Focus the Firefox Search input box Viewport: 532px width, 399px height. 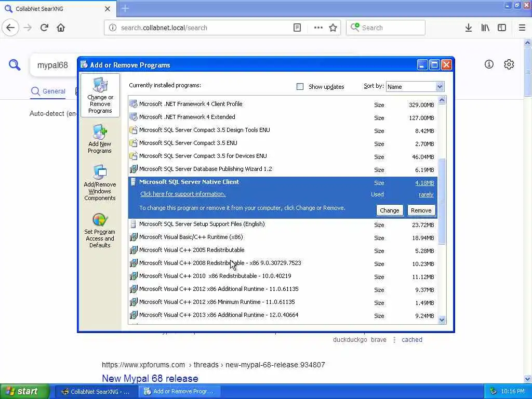(x=385, y=28)
